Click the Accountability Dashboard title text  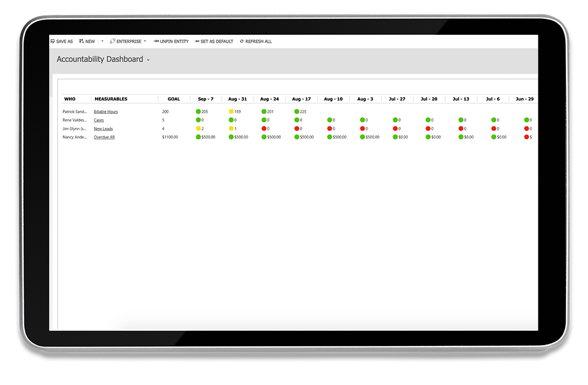(100, 59)
